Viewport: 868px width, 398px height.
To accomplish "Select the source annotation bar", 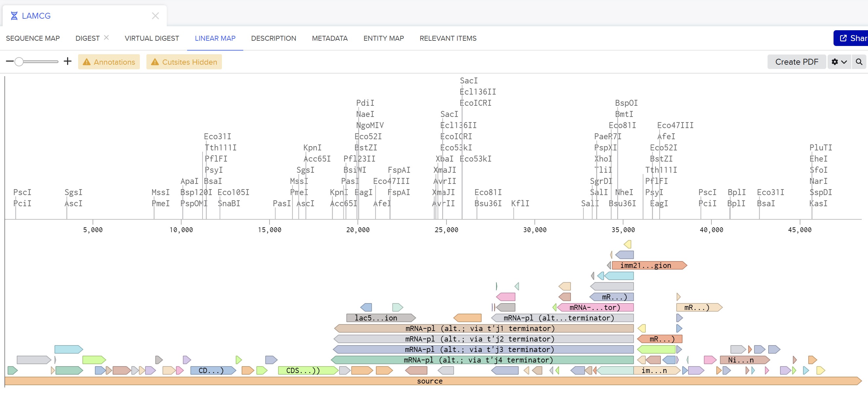I will pyautogui.click(x=430, y=381).
